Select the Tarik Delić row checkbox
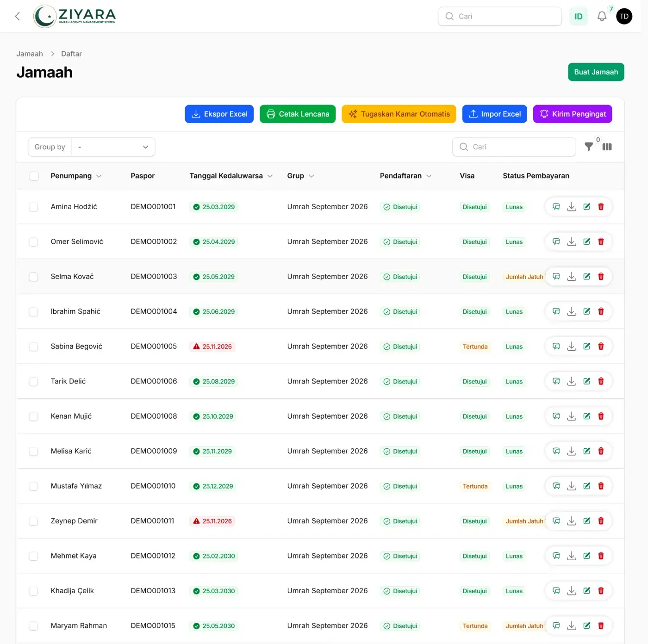This screenshot has height=644, width=648. point(34,381)
